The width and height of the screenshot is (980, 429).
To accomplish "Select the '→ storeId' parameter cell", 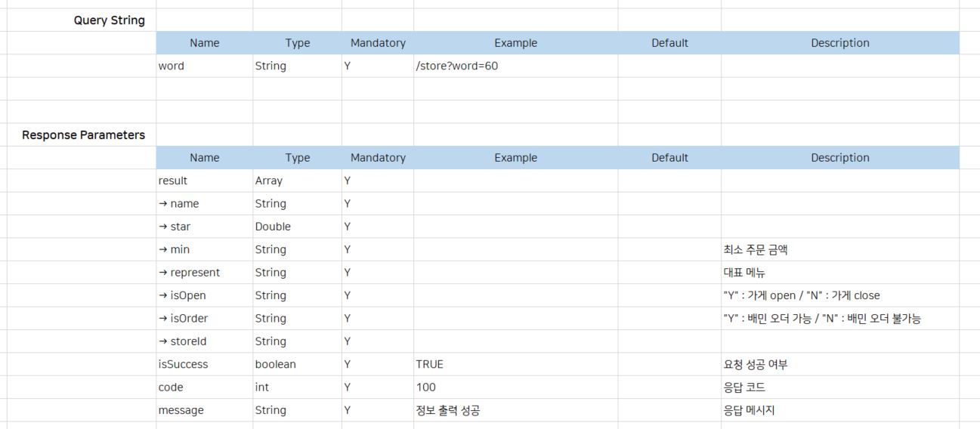I will coord(183,341).
